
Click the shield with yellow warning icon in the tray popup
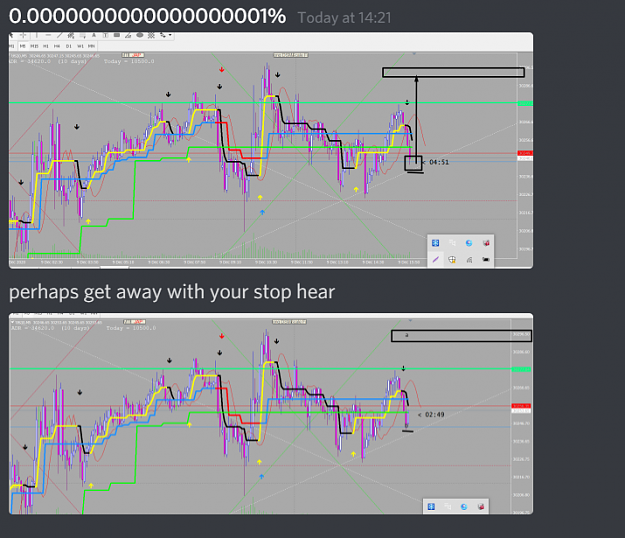pyautogui.click(x=452, y=259)
